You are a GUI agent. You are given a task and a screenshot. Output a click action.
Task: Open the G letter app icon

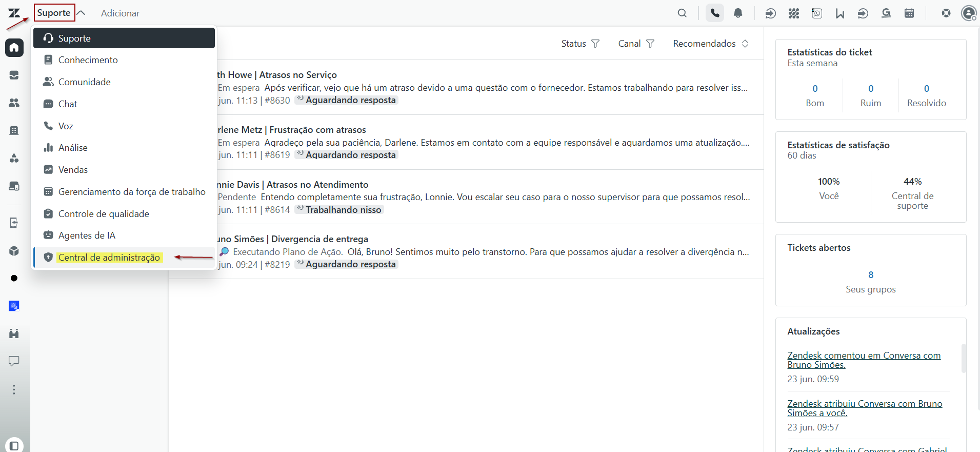coord(886,13)
